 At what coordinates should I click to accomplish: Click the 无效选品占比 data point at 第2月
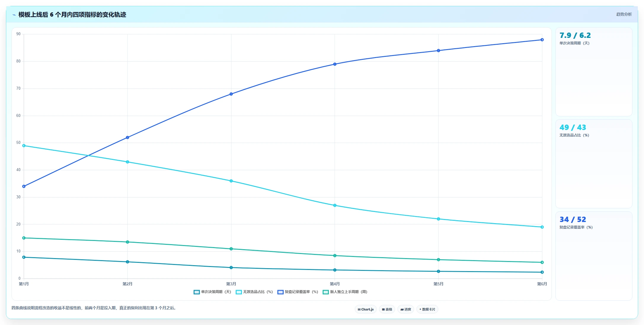(127, 162)
